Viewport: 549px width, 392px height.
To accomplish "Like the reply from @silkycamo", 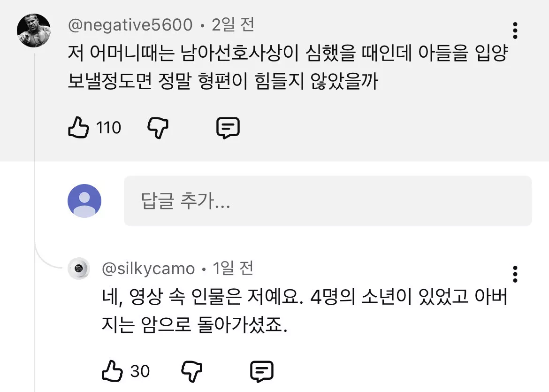I will [x=112, y=371].
